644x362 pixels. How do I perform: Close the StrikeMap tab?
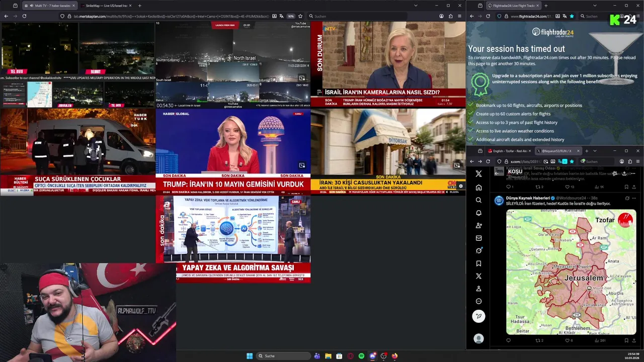[130, 6]
